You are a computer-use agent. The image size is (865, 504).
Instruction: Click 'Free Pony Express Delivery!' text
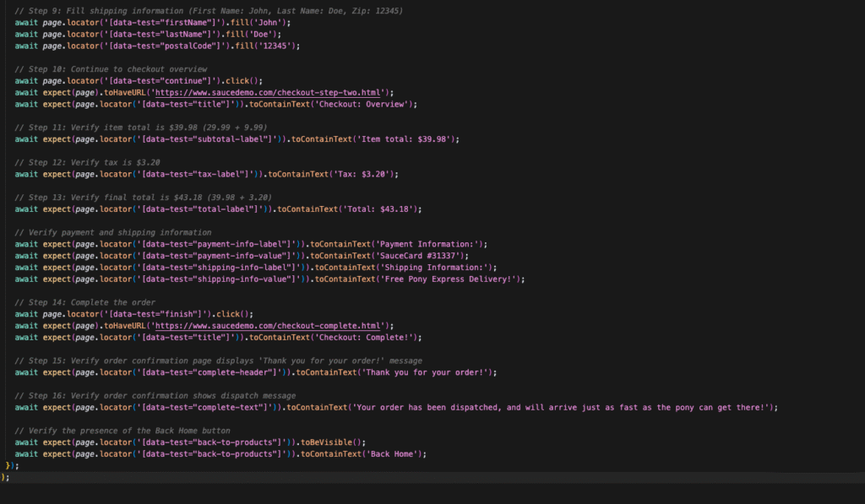tap(451, 279)
